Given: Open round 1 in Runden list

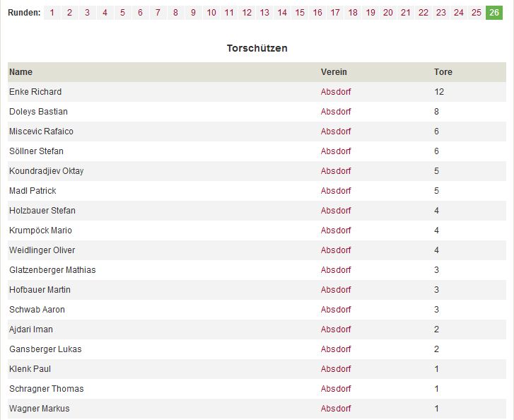Looking at the screenshot, I should (x=52, y=13).
